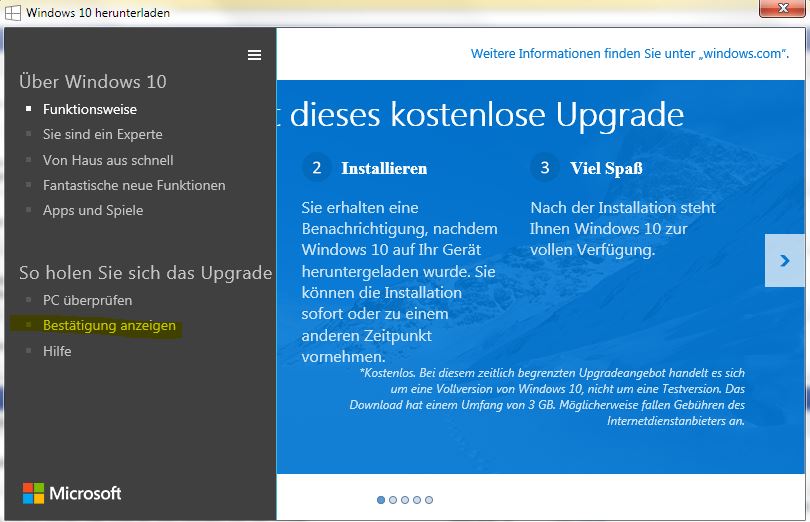This screenshot has width=810, height=522.
Task: Select fourth page indicator dot
Action: click(417, 500)
